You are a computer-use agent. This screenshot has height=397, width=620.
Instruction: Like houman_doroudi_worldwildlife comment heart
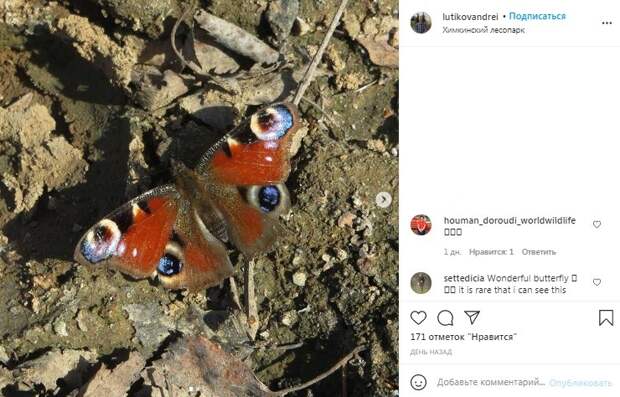click(x=597, y=225)
